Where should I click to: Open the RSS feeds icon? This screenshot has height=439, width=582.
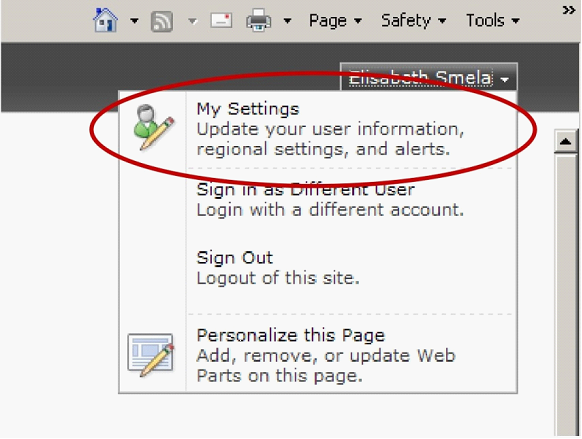point(161,21)
